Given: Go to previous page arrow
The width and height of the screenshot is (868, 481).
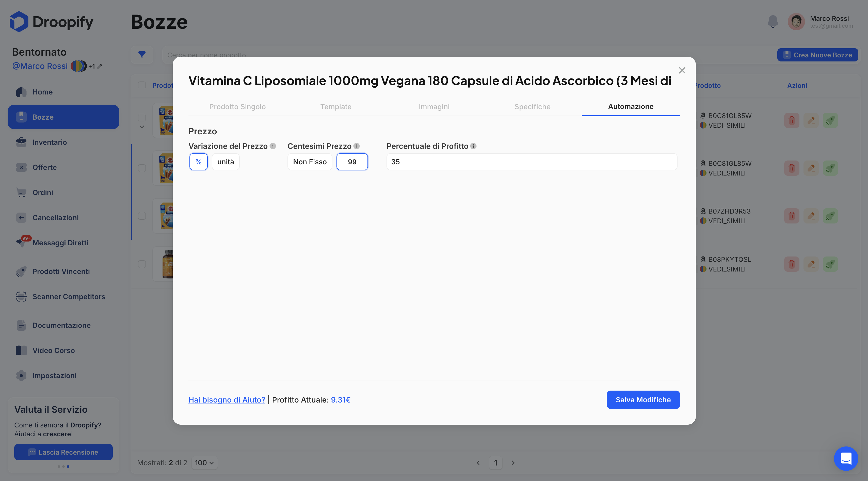Looking at the screenshot, I should 478,463.
